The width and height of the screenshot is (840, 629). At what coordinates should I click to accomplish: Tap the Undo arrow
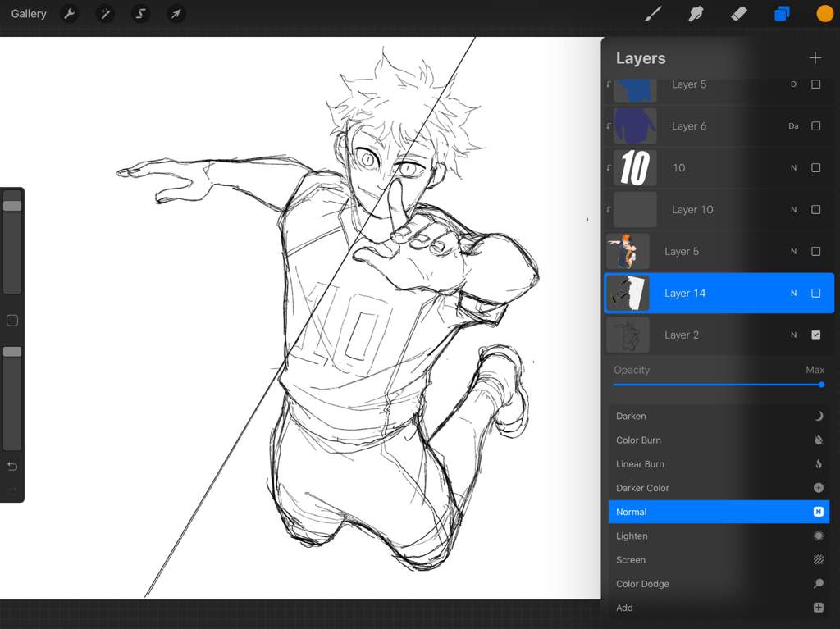tap(12, 466)
